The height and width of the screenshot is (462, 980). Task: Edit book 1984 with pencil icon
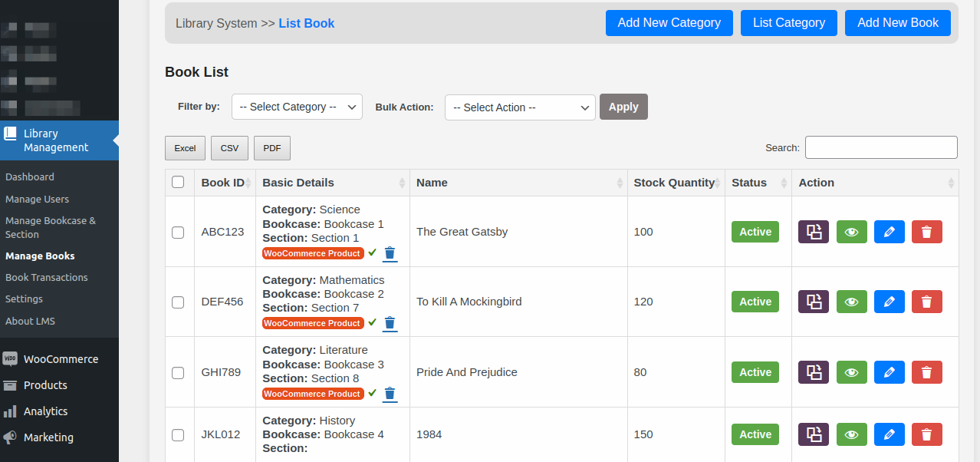(890, 434)
